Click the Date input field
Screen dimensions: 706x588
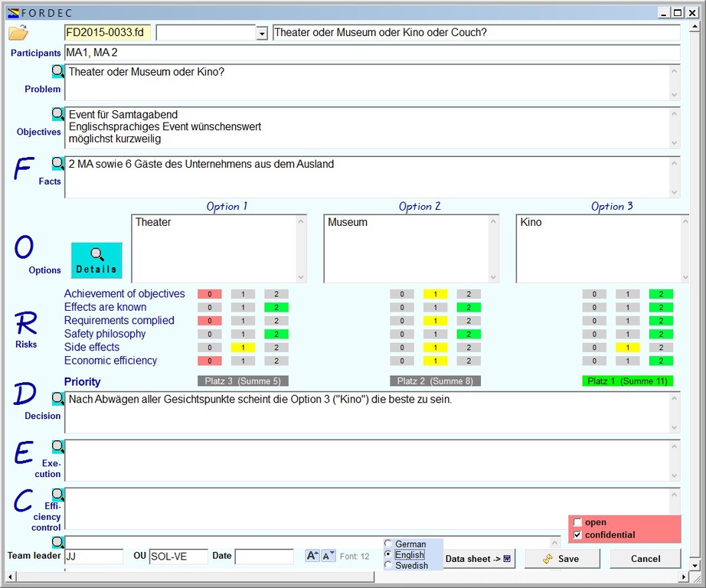(264, 557)
